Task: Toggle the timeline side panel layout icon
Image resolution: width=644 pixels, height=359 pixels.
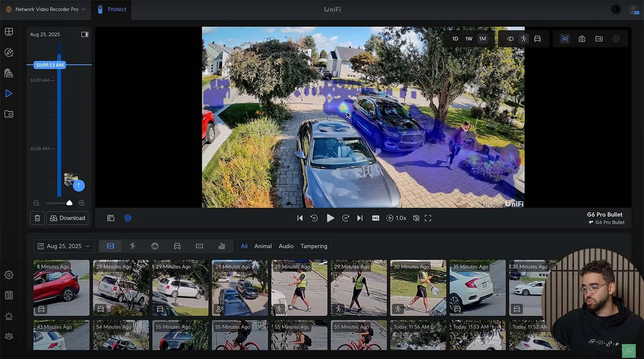Action: [x=85, y=34]
